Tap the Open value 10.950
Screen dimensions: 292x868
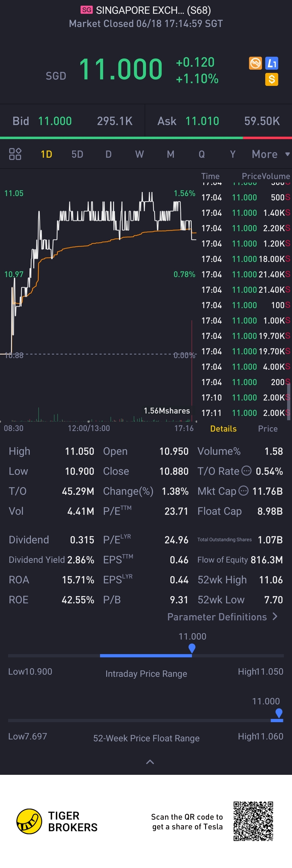[x=174, y=451]
